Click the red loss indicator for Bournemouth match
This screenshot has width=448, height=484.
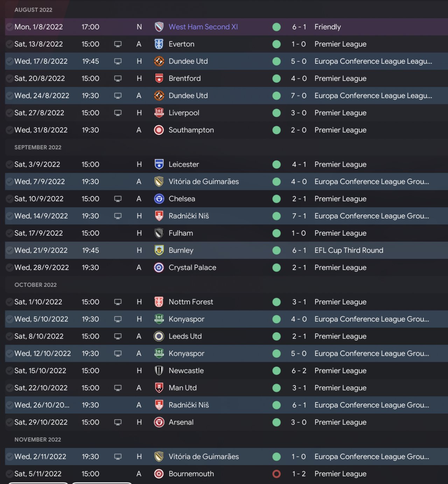pos(276,474)
